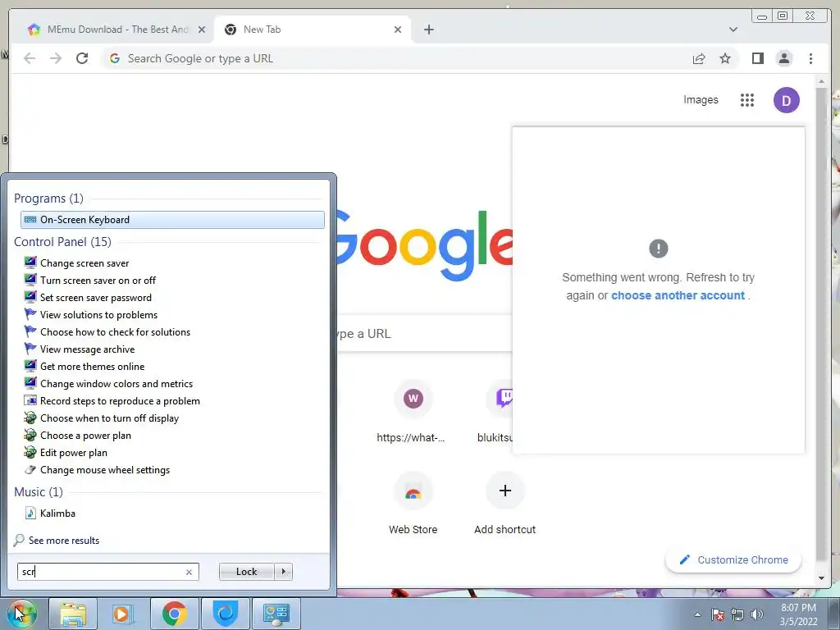The width and height of the screenshot is (840, 630).
Task: Click the page scrollbar down arrow
Action: [x=821, y=578]
